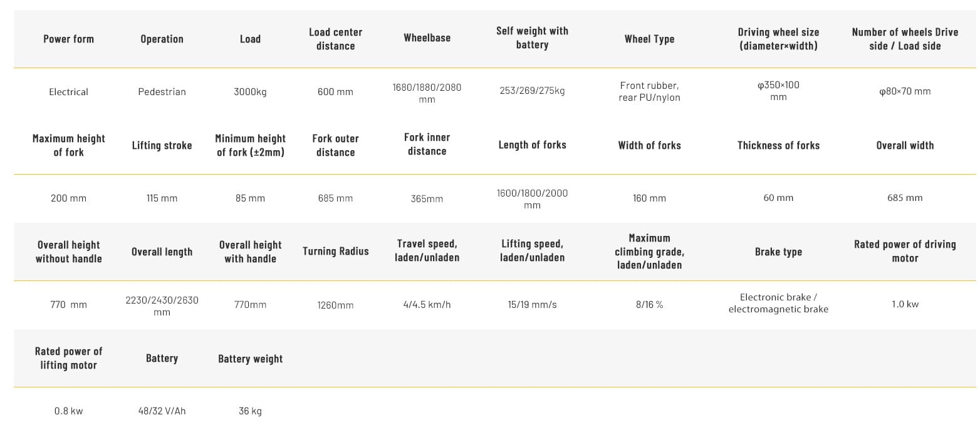
Task: Select the φ80×70 mm wheel value
Action: click(905, 91)
